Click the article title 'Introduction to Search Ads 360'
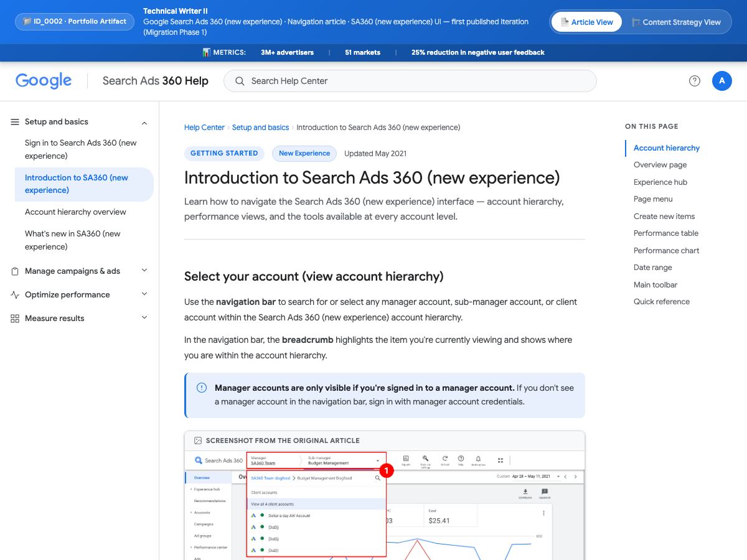This screenshot has width=747, height=560. (x=372, y=178)
